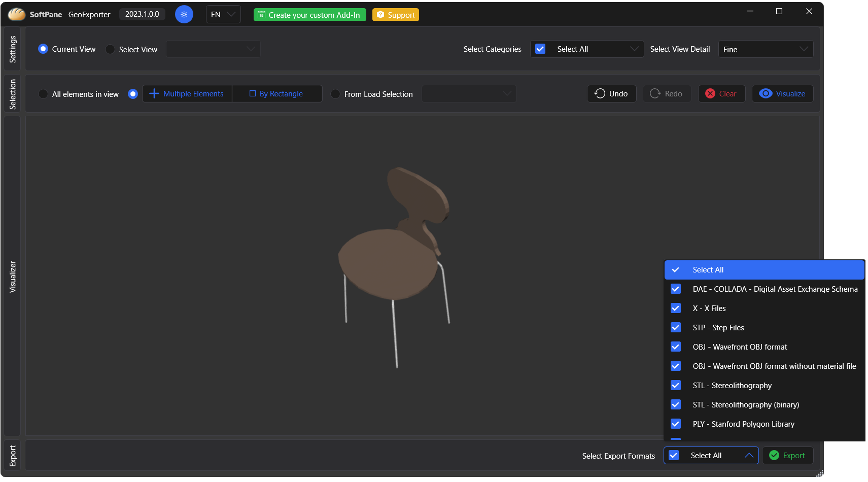
Task: Click the highlighted Select All list item
Action: 764,269
